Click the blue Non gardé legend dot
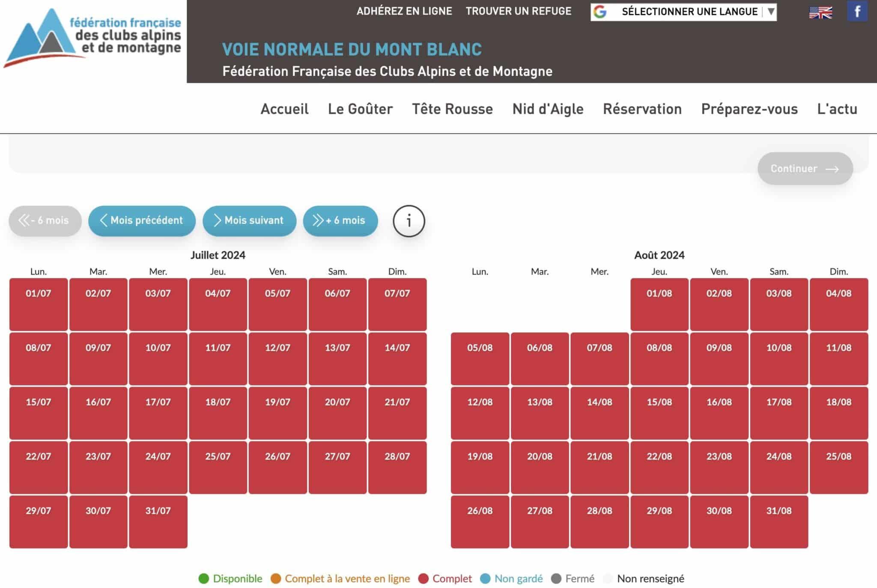877x588 pixels. 485,579
